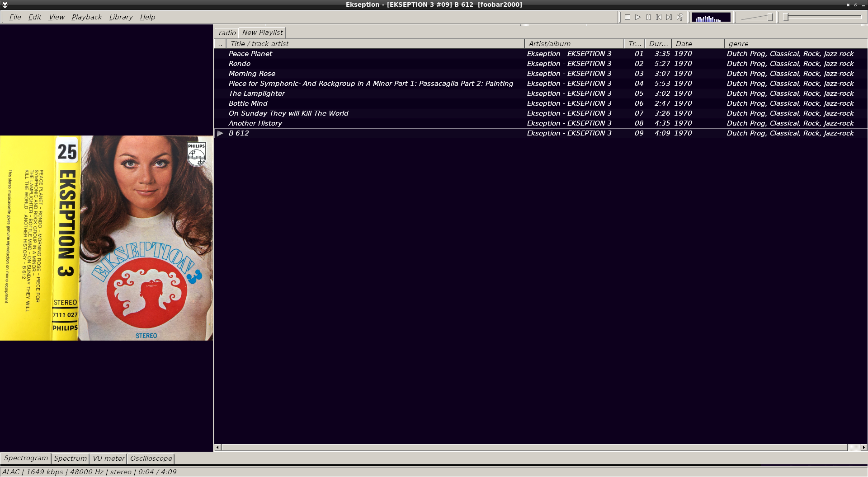This screenshot has height=477, width=868.
Task: Switch to the Spectrogram tab
Action: pyautogui.click(x=26, y=458)
